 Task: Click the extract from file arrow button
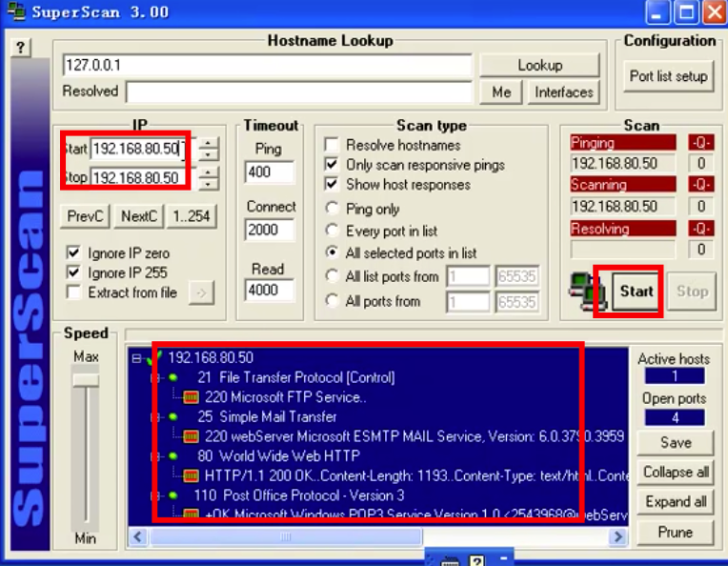point(201,293)
